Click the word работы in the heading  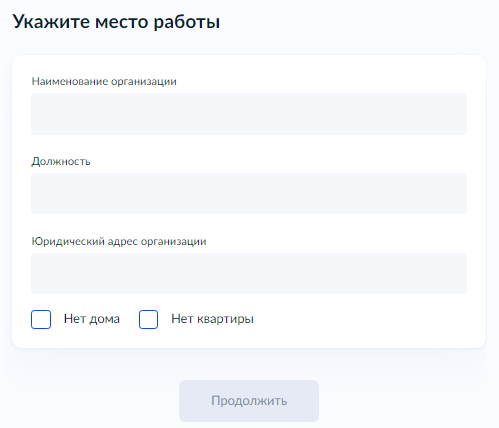pyautogui.click(x=187, y=23)
